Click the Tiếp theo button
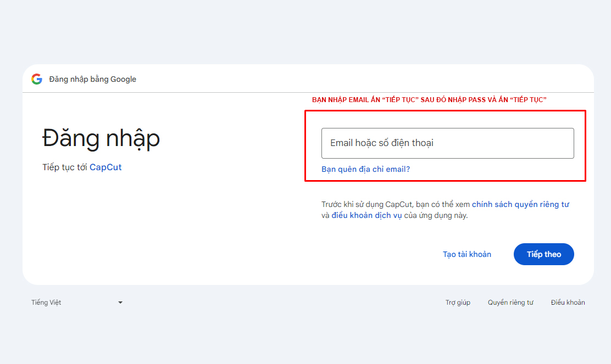This screenshot has height=364, width=611. click(x=543, y=254)
